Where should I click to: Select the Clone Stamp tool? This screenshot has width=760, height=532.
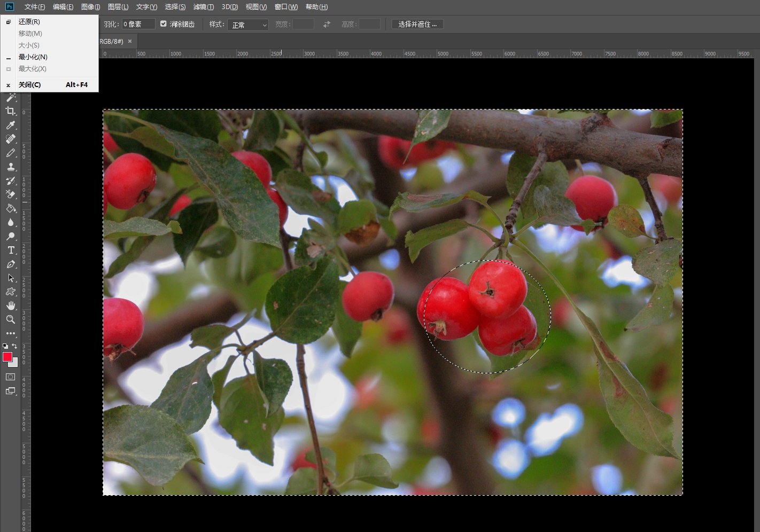click(10, 167)
